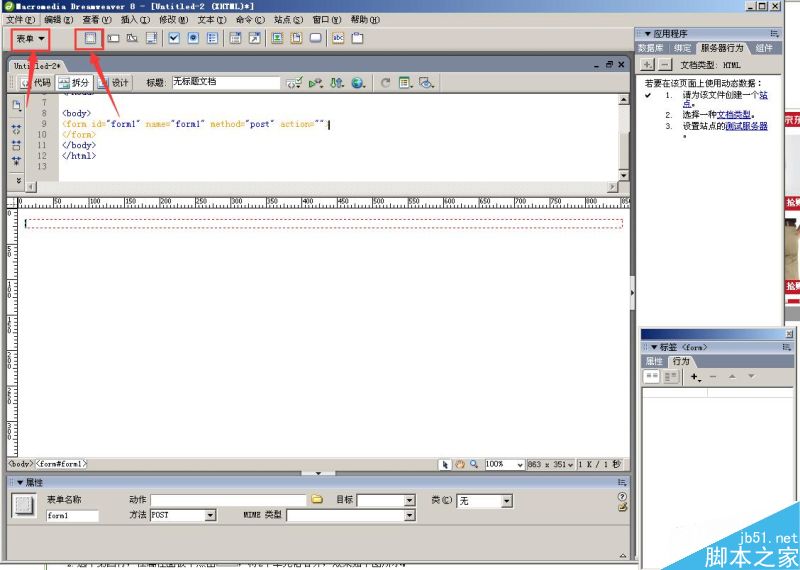Click the 标题 document title input field
The image size is (800, 570).
(226, 82)
